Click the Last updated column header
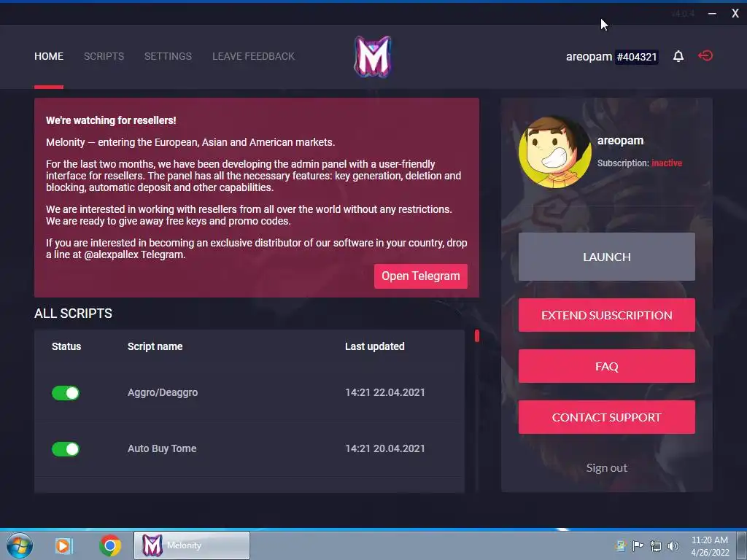Screen dimensions: 747x560 click(x=374, y=346)
